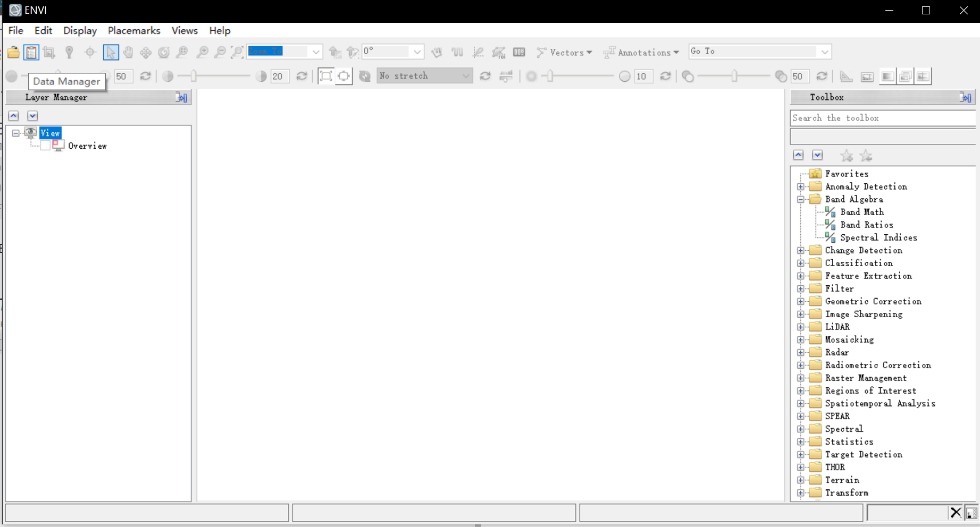The image size is (980, 527).
Task: Collapse the View tree node
Action: pyautogui.click(x=16, y=133)
